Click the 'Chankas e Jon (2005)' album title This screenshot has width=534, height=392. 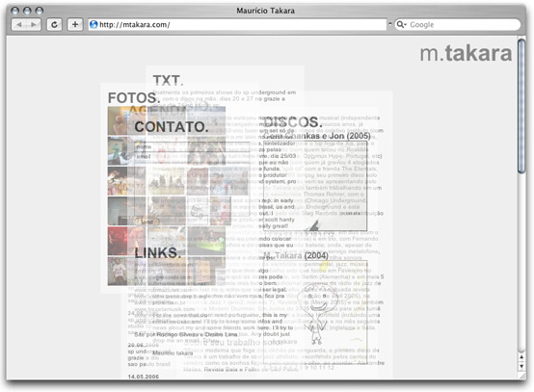coord(317,136)
